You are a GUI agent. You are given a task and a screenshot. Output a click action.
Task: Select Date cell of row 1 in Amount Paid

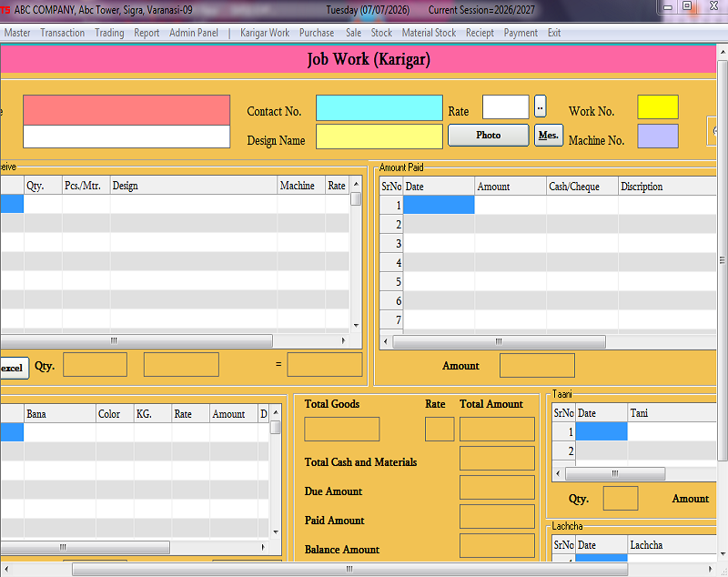coord(439,205)
